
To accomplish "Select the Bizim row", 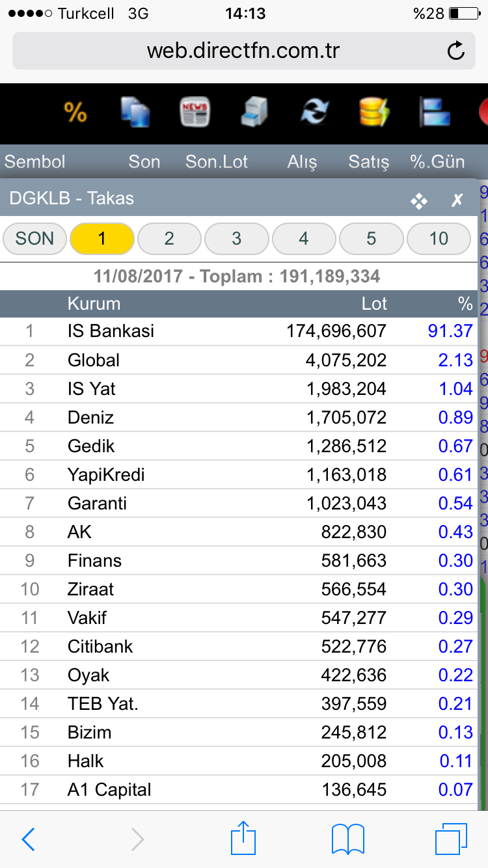I will pyautogui.click(x=239, y=732).
